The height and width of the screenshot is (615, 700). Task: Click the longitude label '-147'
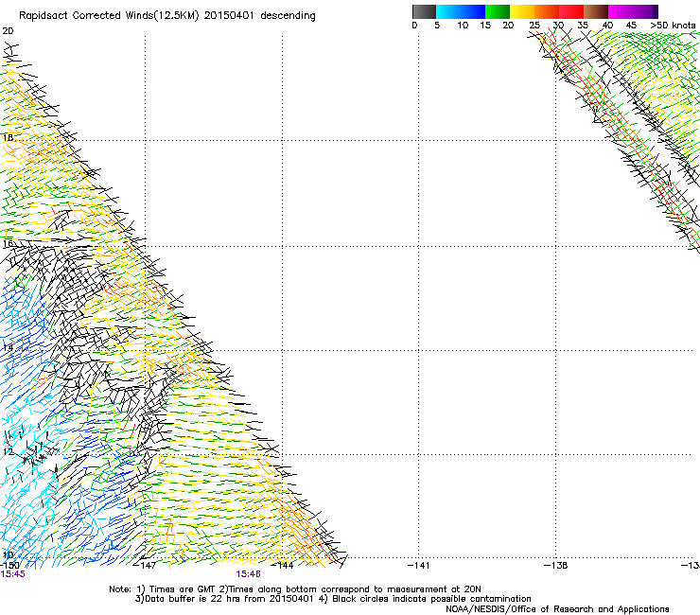point(145,566)
